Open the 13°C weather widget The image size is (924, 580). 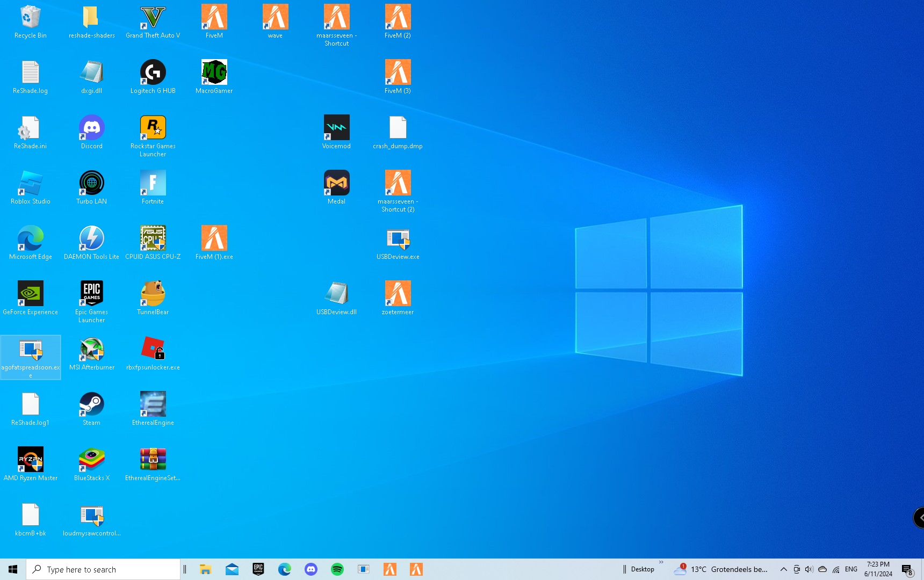(721, 569)
